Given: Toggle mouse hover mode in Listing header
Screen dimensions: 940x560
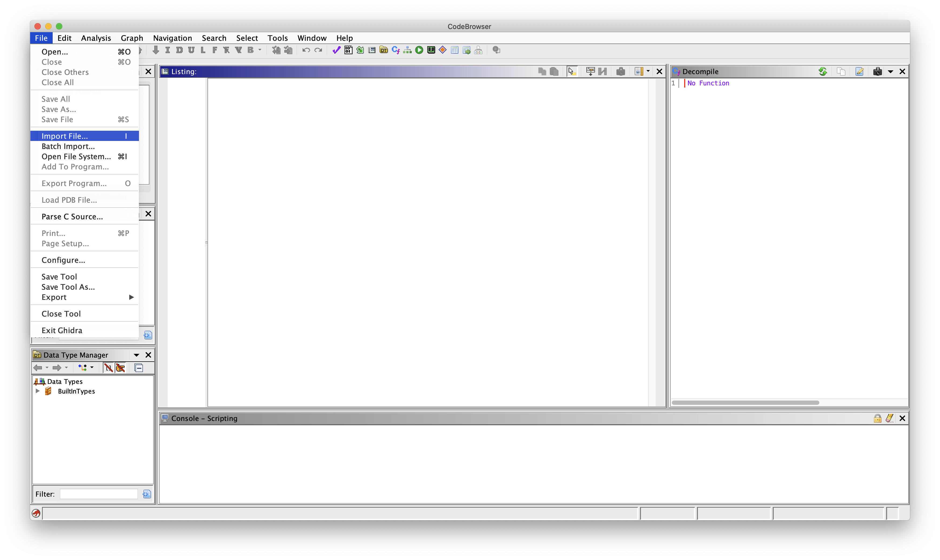Looking at the screenshot, I should [572, 71].
